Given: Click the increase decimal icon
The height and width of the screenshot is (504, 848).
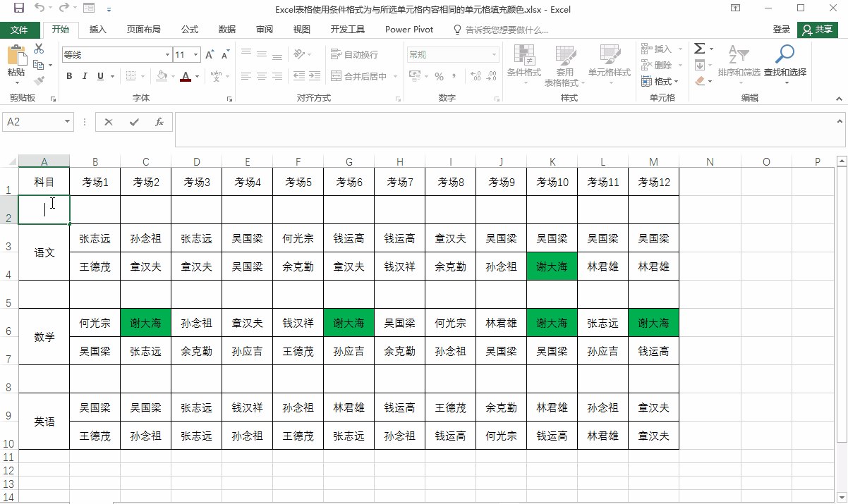Looking at the screenshot, I should click(x=475, y=76).
